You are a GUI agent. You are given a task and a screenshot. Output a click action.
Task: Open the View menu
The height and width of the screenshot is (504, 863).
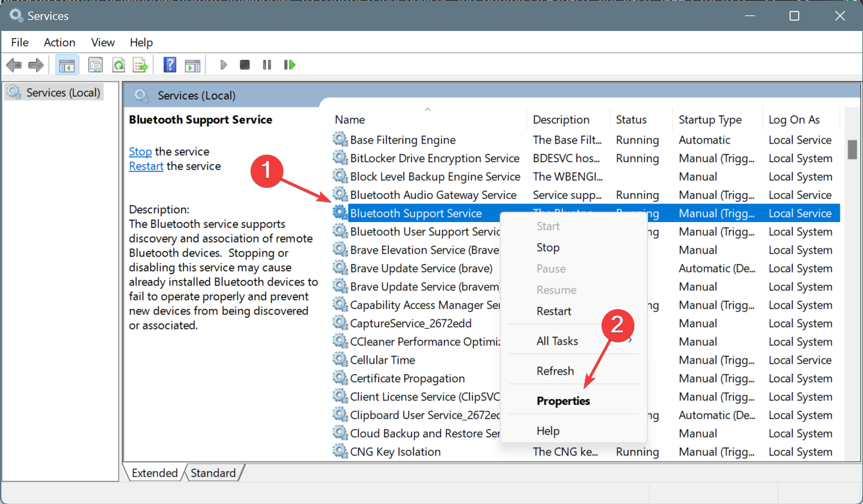tap(103, 42)
